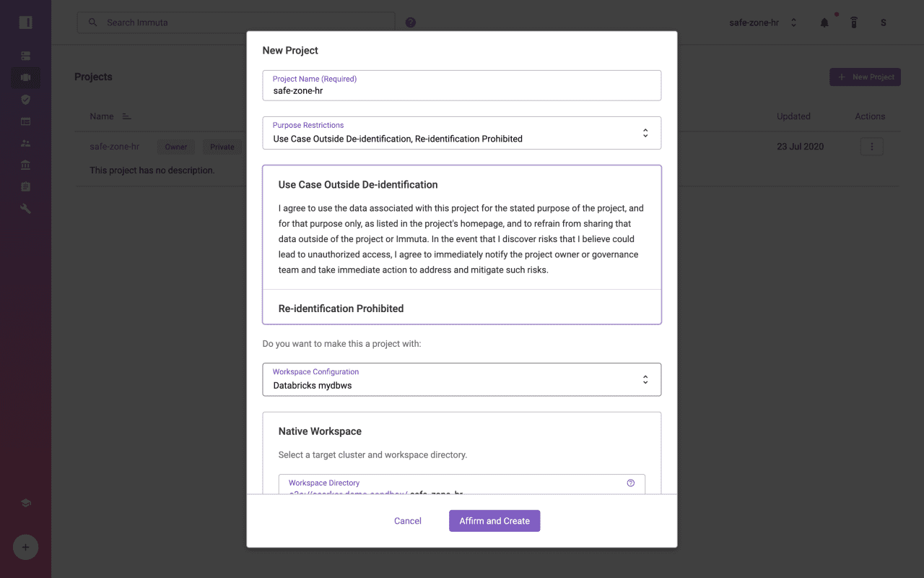Click the Projects page heading
Screen dimensions: 924x578
point(93,77)
